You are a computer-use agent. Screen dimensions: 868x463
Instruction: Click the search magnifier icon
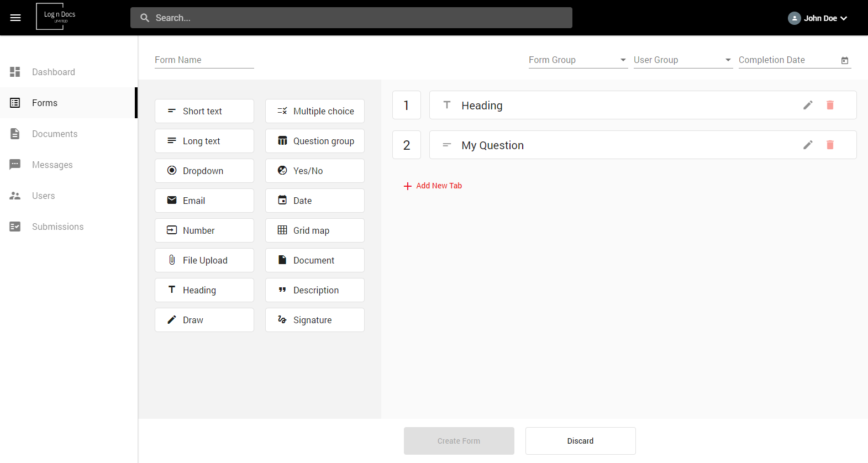tap(145, 18)
